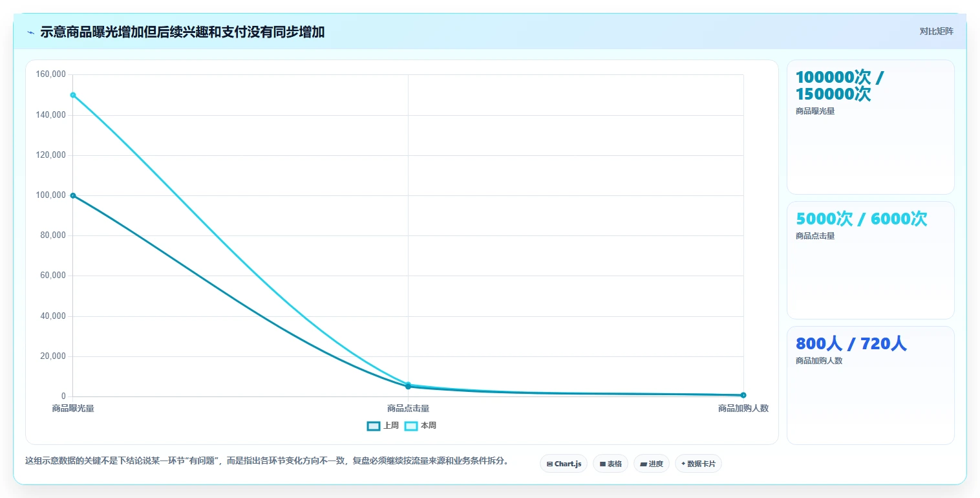The height and width of the screenshot is (498, 980).
Task: Click the 商品点击量 x-axis label
Action: tap(408, 408)
